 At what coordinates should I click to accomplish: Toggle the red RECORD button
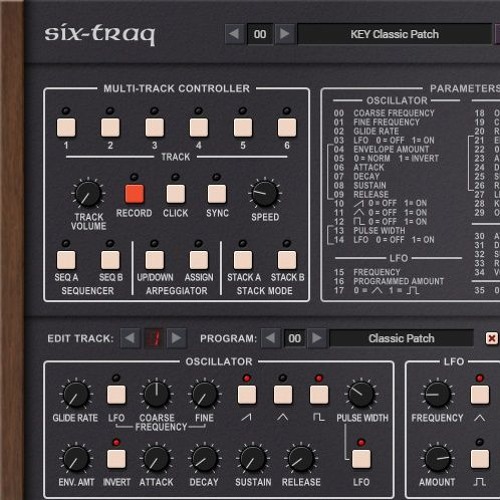pyautogui.click(x=134, y=194)
